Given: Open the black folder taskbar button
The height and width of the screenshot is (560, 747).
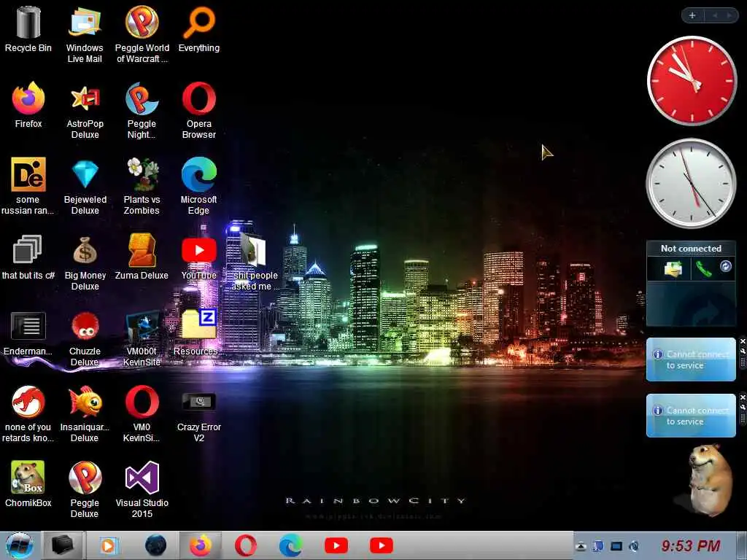Looking at the screenshot, I should pos(63,545).
